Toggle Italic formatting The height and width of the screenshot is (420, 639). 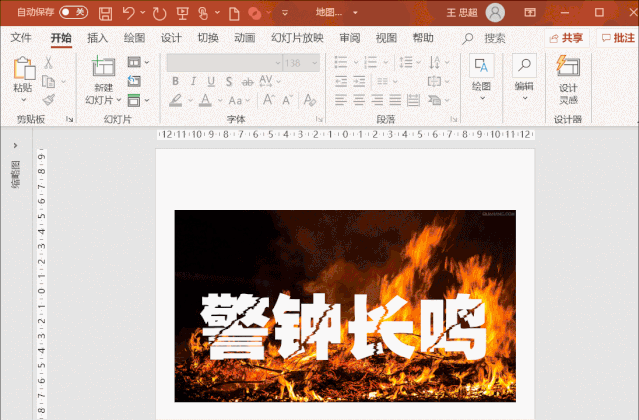click(193, 81)
